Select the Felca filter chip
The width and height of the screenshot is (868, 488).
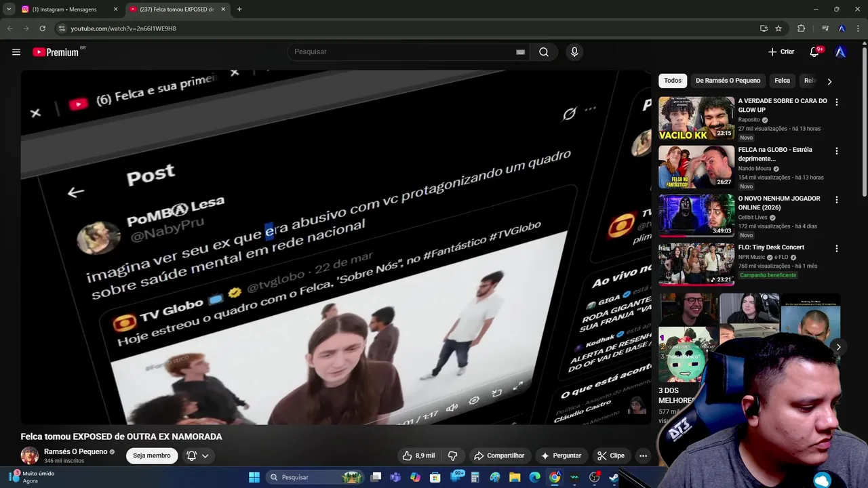782,81
